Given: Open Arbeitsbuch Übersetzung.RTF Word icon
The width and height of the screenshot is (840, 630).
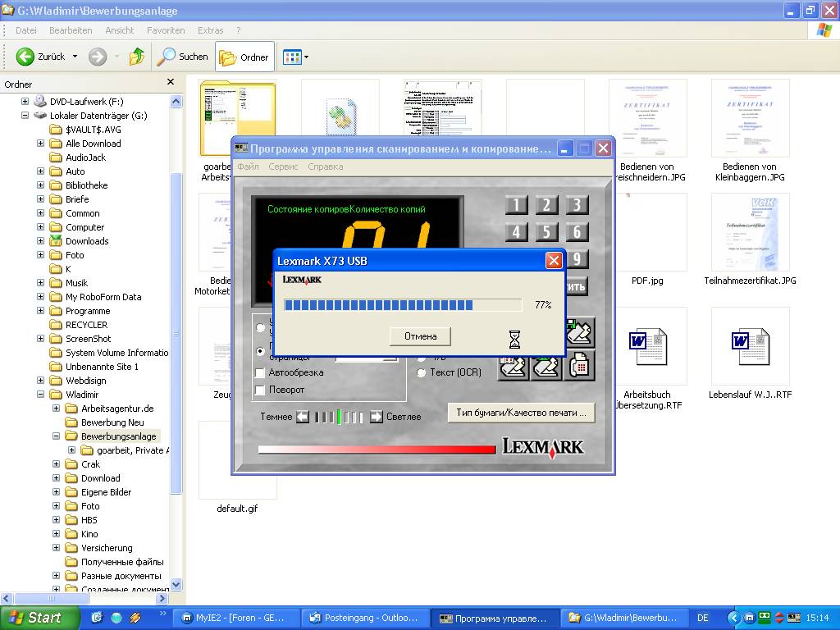Looking at the screenshot, I should point(648,347).
